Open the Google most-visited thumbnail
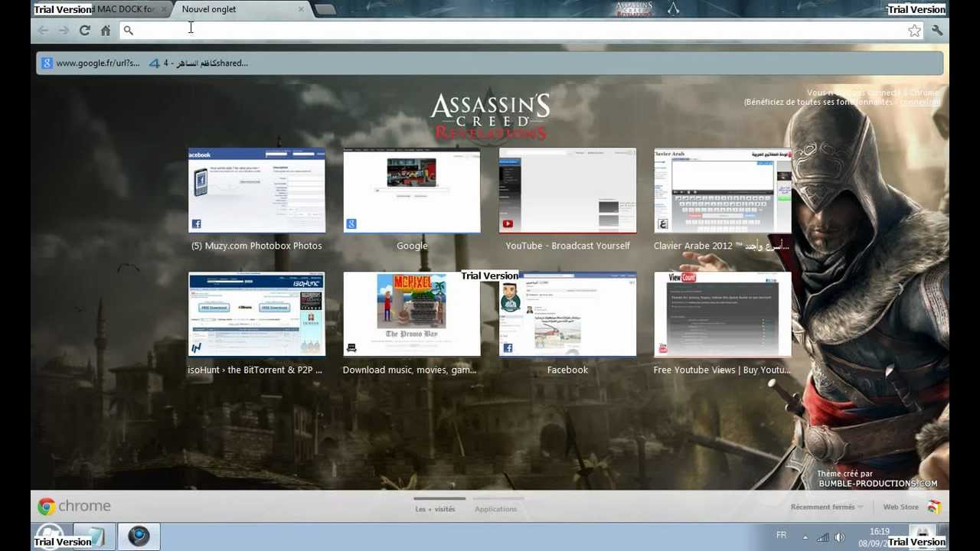 [412, 191]
